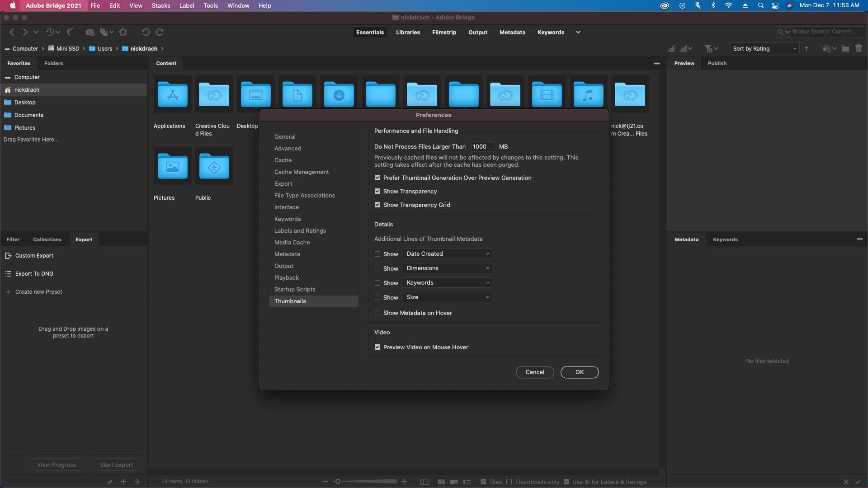Open the Stacks menu

point(161,5)
